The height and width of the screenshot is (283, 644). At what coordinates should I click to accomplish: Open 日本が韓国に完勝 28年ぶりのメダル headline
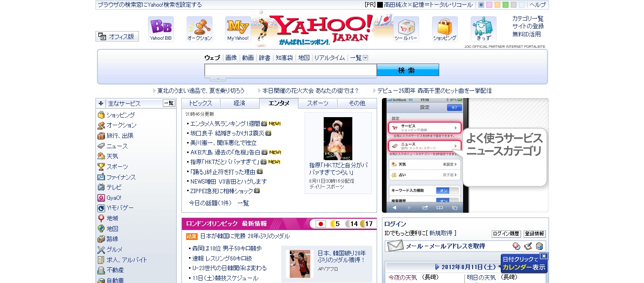click(x=245, y=236)
